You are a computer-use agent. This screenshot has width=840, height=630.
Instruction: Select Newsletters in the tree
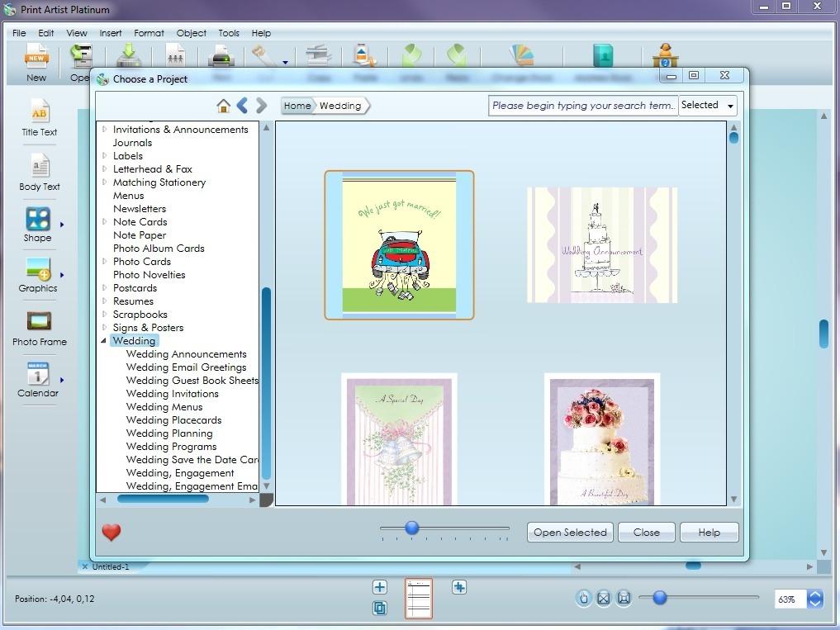point(140,208)
